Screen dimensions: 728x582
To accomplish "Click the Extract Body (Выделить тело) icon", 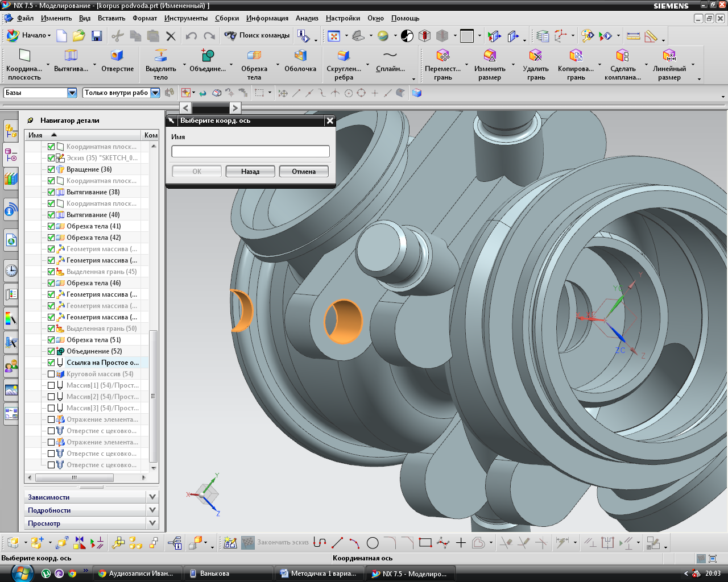I will click(161, 64).
